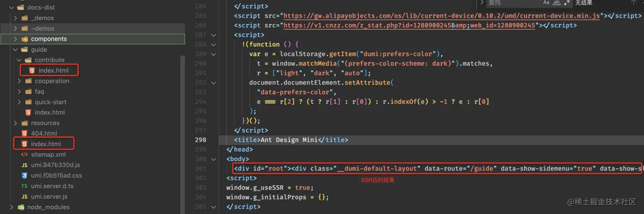This screenshot has width=644, height=214.
Task: Click the quick-start folder icon
Action: [x=28, y=102]
